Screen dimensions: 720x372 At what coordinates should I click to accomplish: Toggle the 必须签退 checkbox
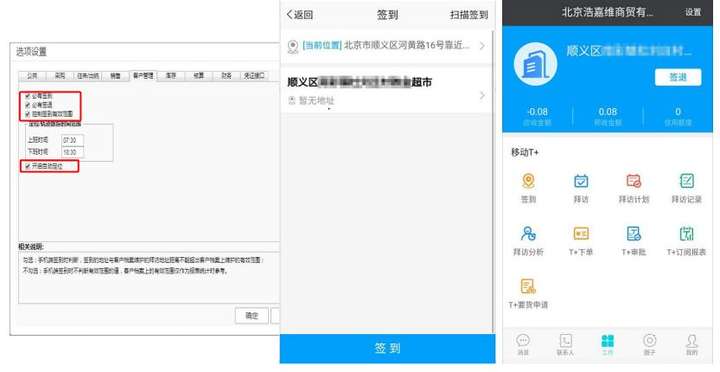coord(28,105)
